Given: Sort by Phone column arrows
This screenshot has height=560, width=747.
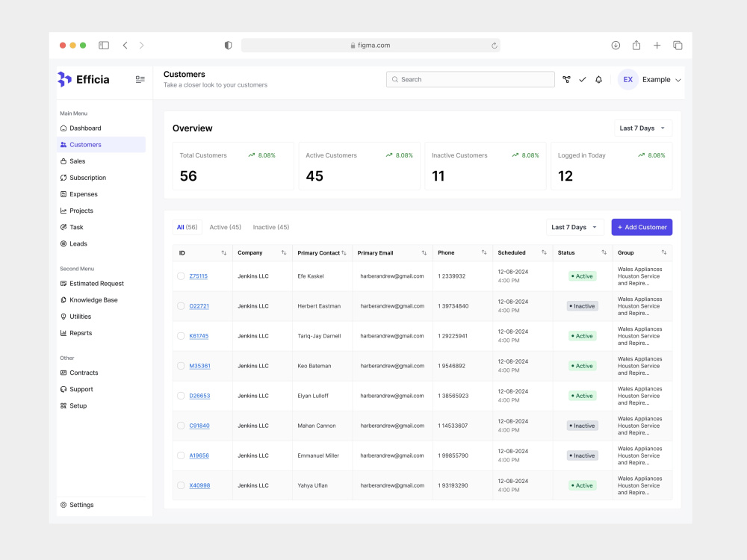Looking at the screenshot, I should [x=484, y=252].
